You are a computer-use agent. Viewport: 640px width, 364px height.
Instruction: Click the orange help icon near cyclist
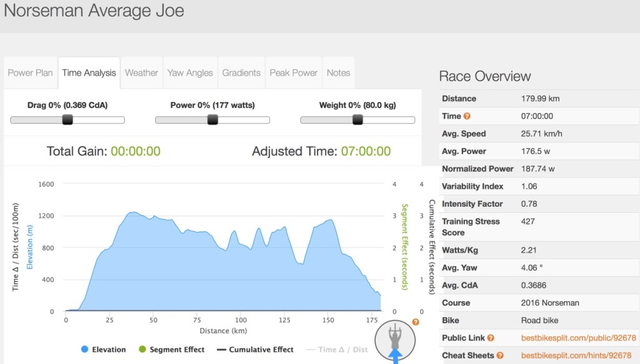416,322
